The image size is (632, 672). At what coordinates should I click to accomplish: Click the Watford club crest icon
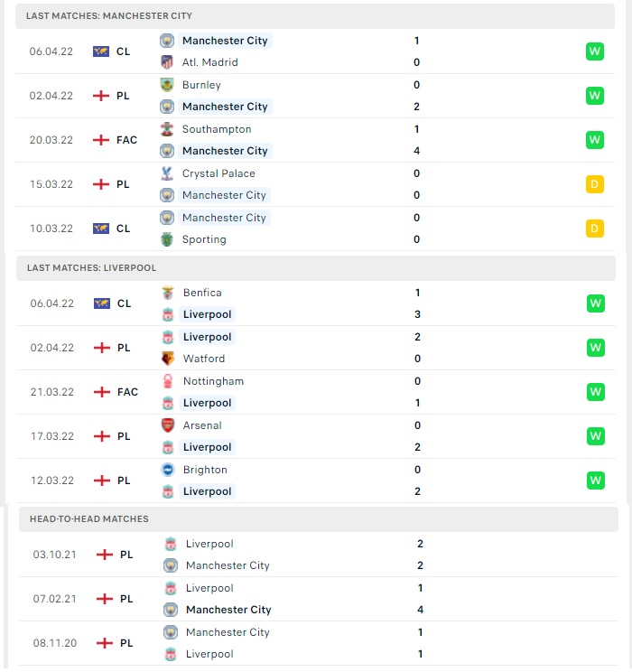click(x=168, y=359)
